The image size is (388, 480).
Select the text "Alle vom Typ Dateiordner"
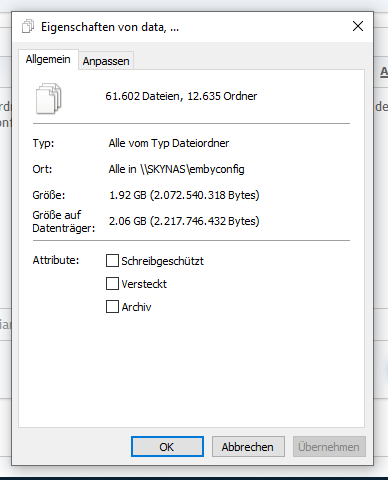(169, 143)
